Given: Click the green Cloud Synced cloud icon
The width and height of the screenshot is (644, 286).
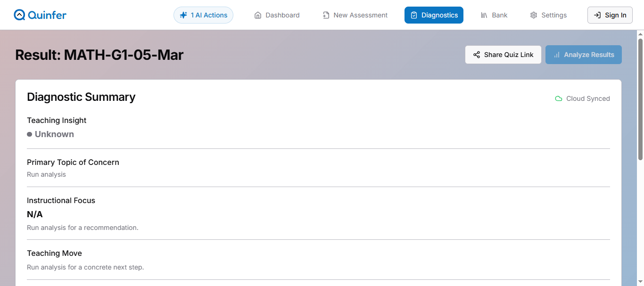Looking at the screenshot, I should point(558,98).
